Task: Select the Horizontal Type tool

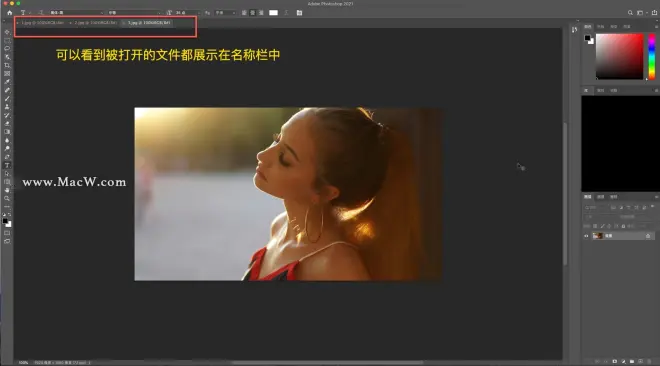Action: [x=7, y=165]
